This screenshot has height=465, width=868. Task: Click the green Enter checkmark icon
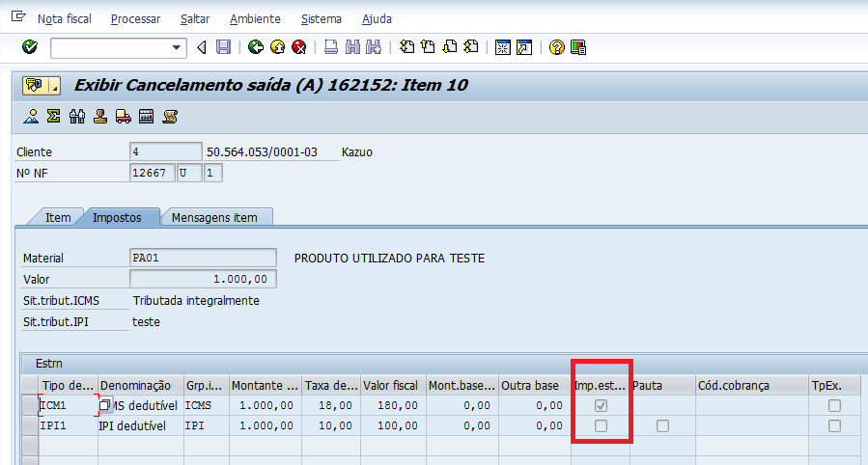point(29,47)
